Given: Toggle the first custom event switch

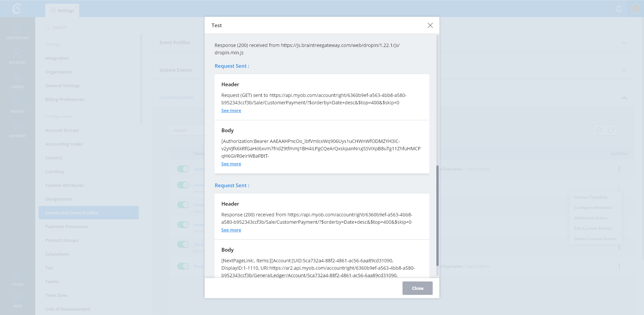Looking at the screenshot, I should coord(183,169).
